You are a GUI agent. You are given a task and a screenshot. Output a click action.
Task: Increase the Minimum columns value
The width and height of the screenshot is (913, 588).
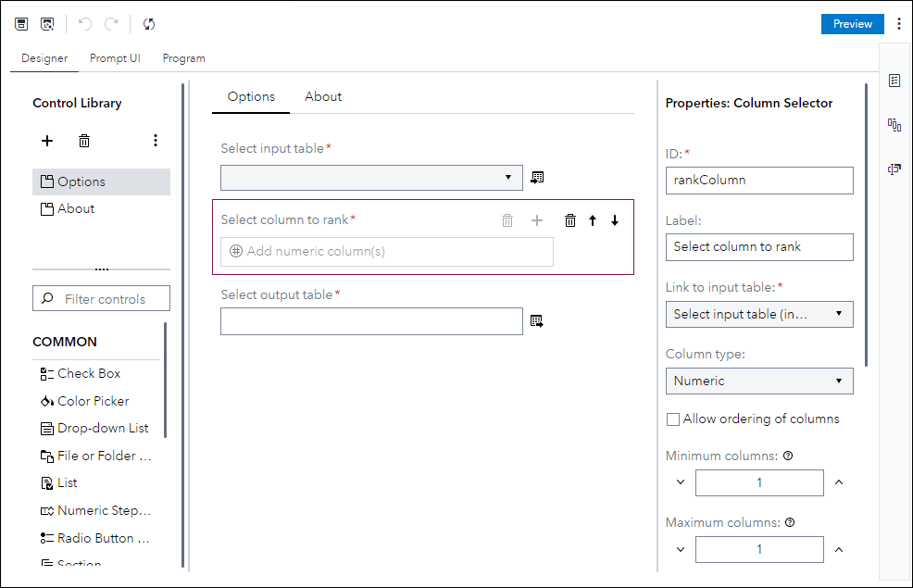(x=839, y=482)
